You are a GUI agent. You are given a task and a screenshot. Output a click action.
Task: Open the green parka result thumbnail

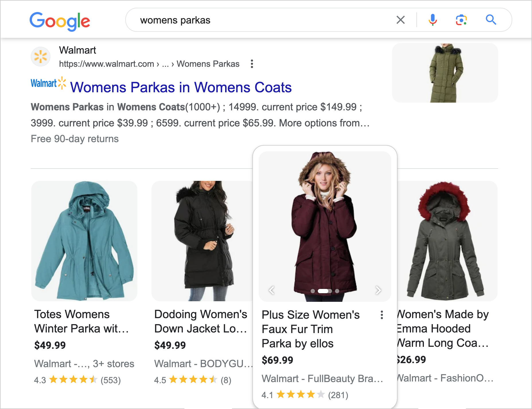click(445, 73)
